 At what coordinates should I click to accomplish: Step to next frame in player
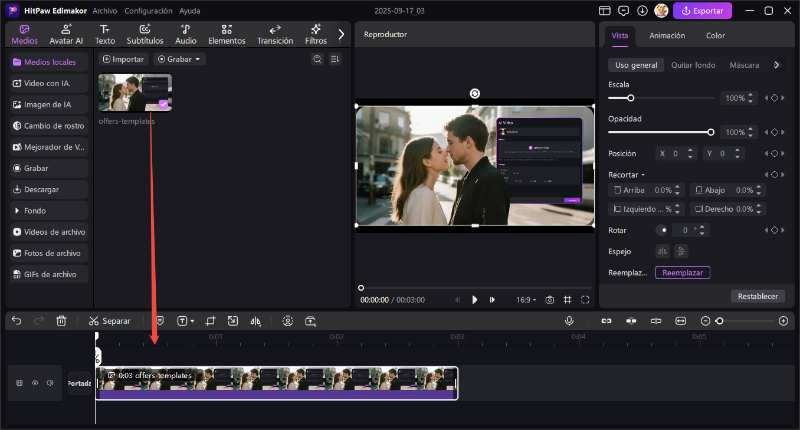coord(492,300)
